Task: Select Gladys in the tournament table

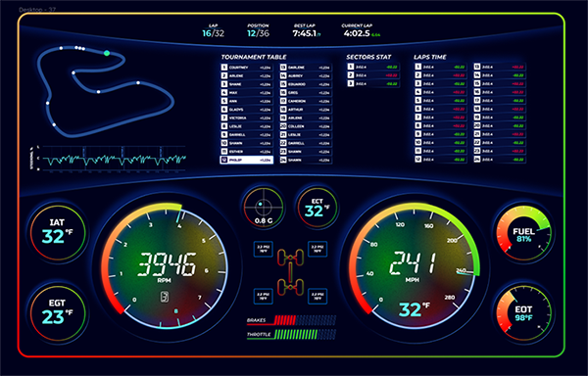Action: pyautogui.click(x=246, y=110)
